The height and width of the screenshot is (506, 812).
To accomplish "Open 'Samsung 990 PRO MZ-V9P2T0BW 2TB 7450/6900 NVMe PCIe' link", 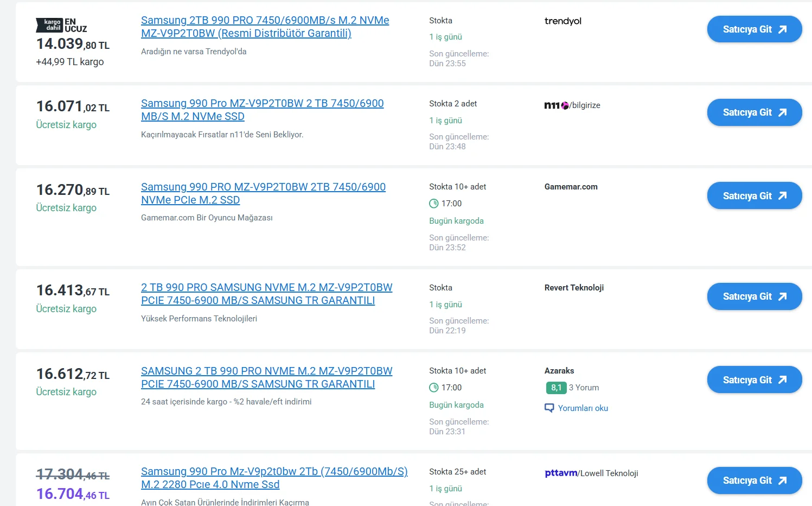I will [x=264, y=193].
